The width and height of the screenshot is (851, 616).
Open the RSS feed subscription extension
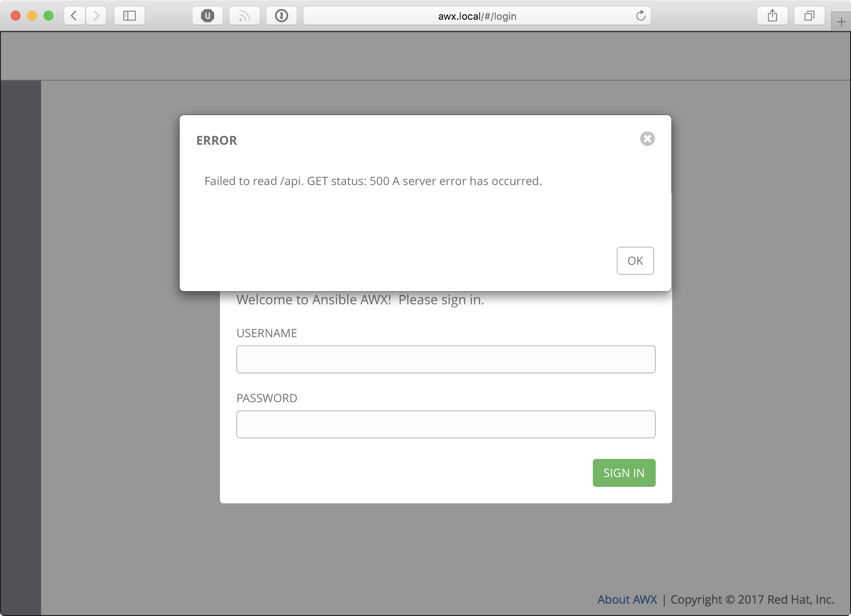244,16
